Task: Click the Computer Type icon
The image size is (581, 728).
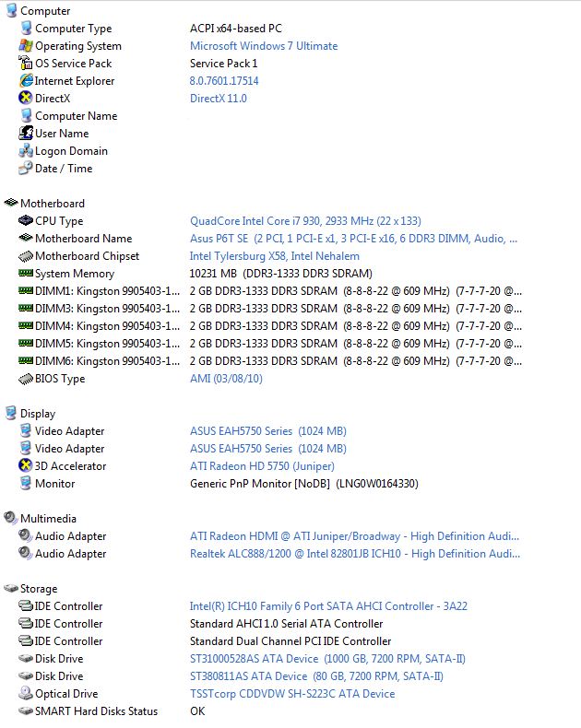Action: [26, 28]
